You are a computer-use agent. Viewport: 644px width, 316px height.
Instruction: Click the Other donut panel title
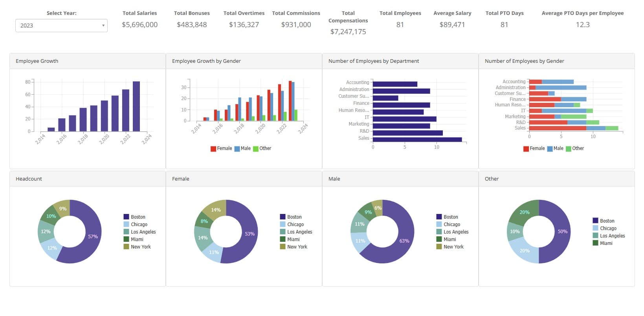(x=492, y=179)
